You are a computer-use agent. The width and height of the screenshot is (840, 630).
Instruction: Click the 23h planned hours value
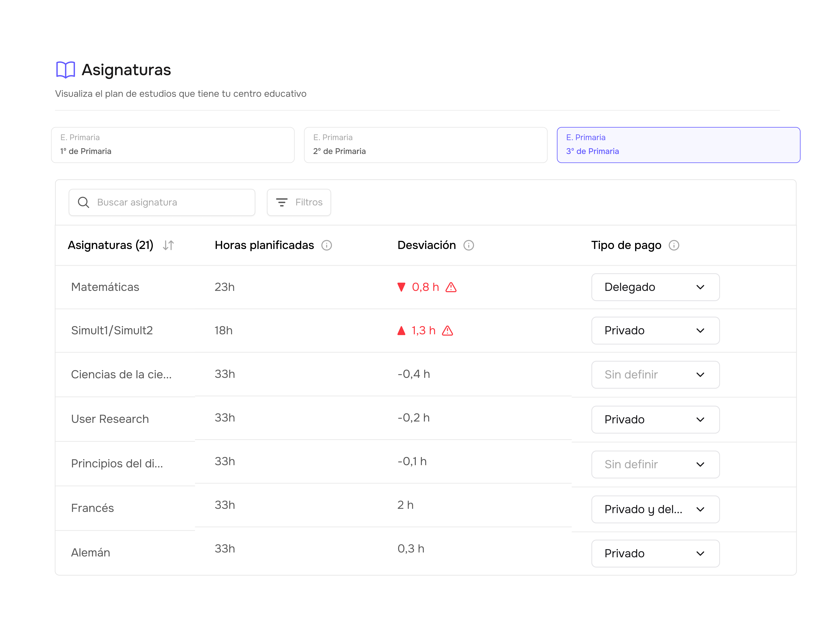coord(225,287)
